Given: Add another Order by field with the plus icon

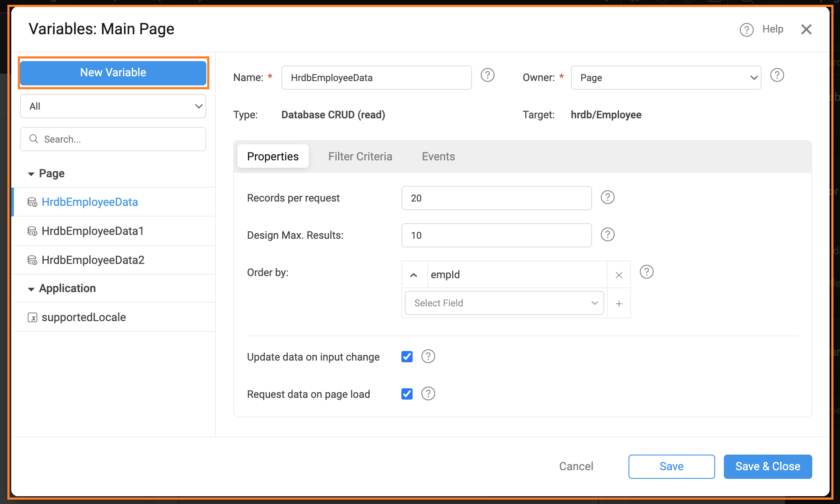Looking at the screenshot, I should (x=619, y=303).
